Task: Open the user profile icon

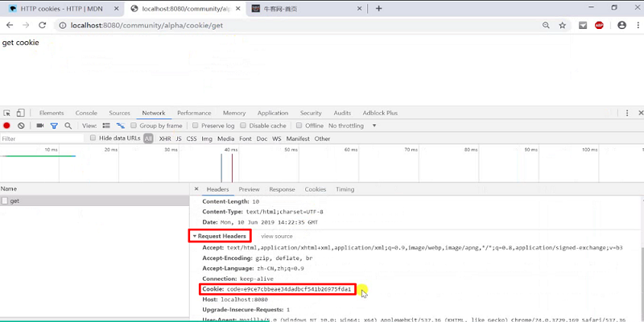Action: click(x=621, y=26)
